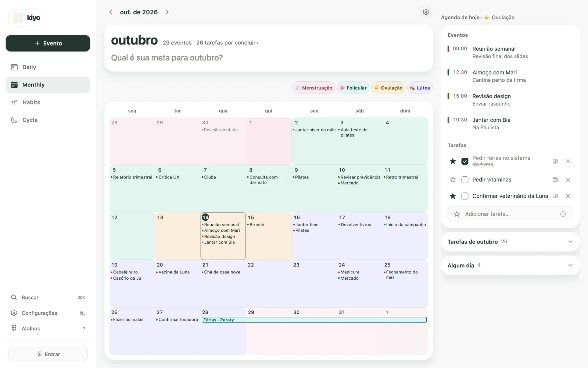This screenshot has width=588, height=368.
Task: Toggle Lútea phase chip
Action: coord(420,88)
